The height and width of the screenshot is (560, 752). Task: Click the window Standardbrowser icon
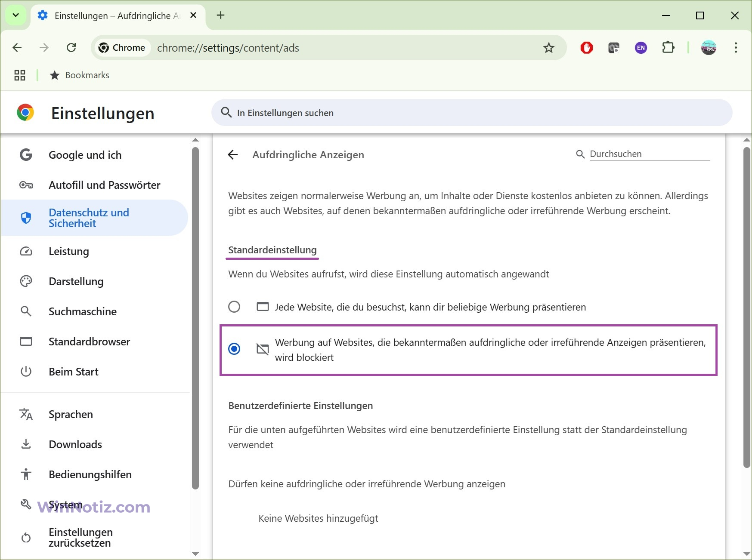click(x=26, y=342)
